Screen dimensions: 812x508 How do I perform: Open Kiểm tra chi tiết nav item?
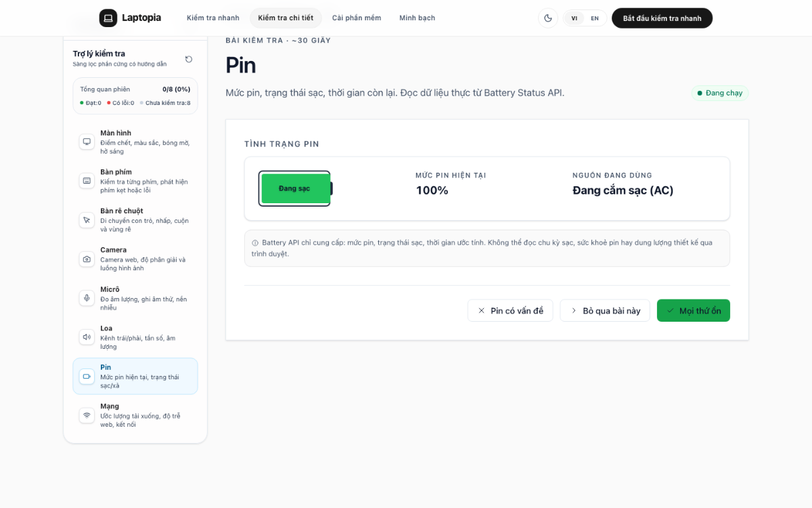pyautogui.click(x=286, y=18)
